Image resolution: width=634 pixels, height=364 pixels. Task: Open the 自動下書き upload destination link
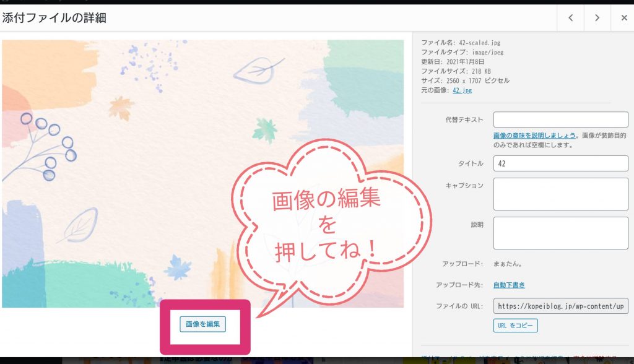pyautogui.click(x=509, y=285)
